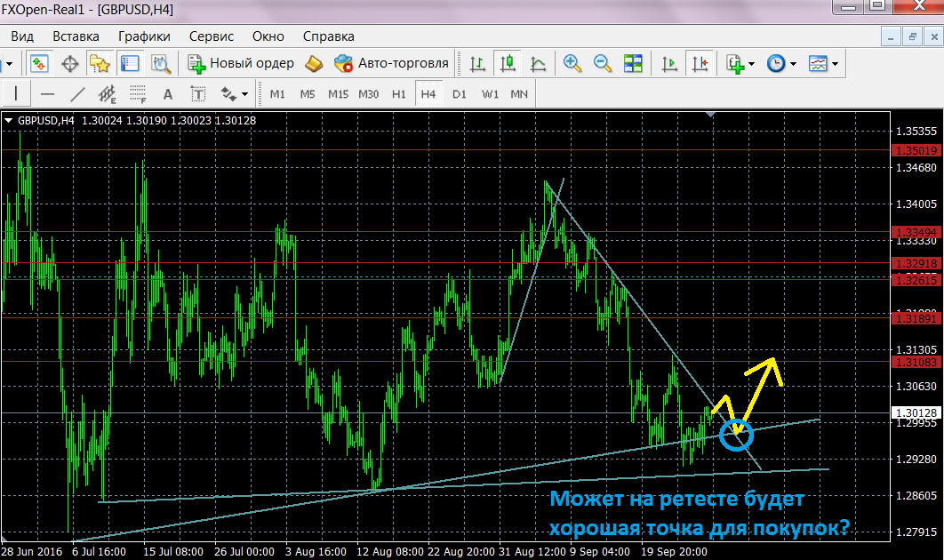Switch timeframe to M30

369,94
